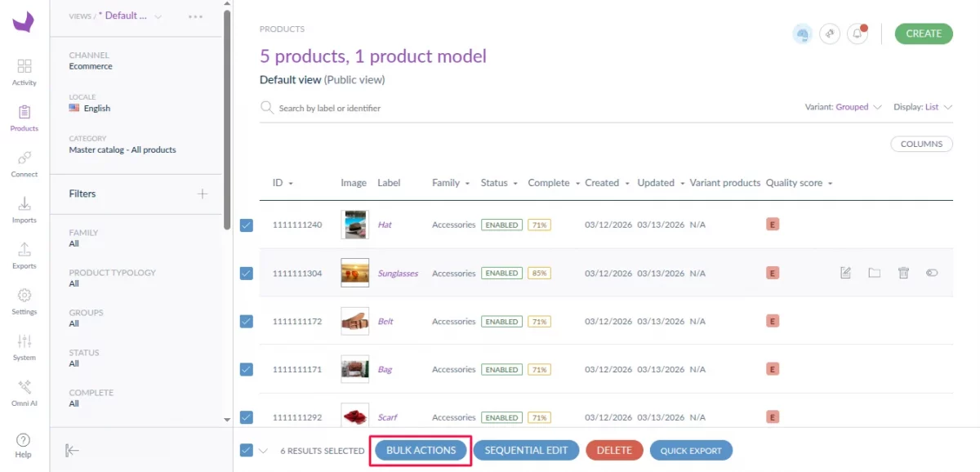Image resolution: width=980 pixels, height=472 pixels.
Task: Open the notifications bell
Action: 857,33
